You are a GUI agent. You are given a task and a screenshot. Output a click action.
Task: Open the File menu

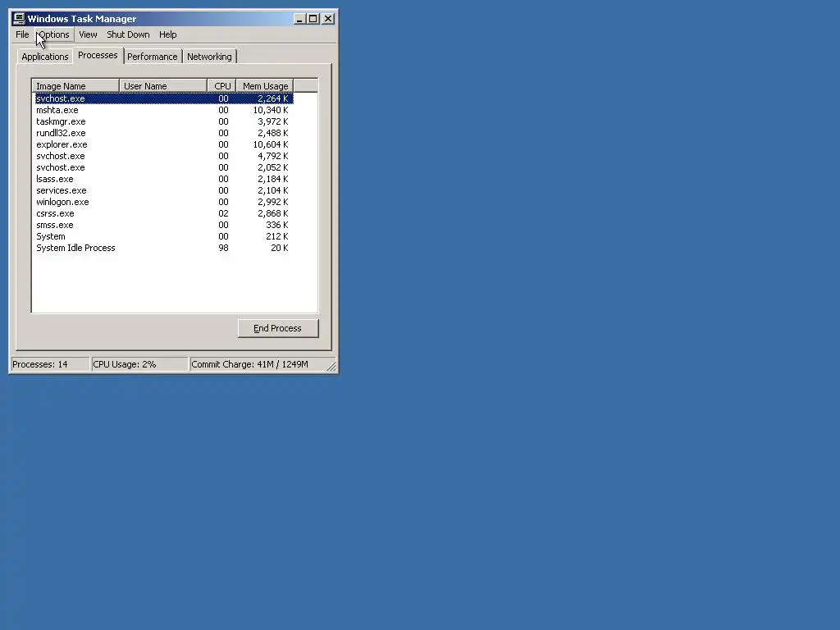(x=22, y=34)
